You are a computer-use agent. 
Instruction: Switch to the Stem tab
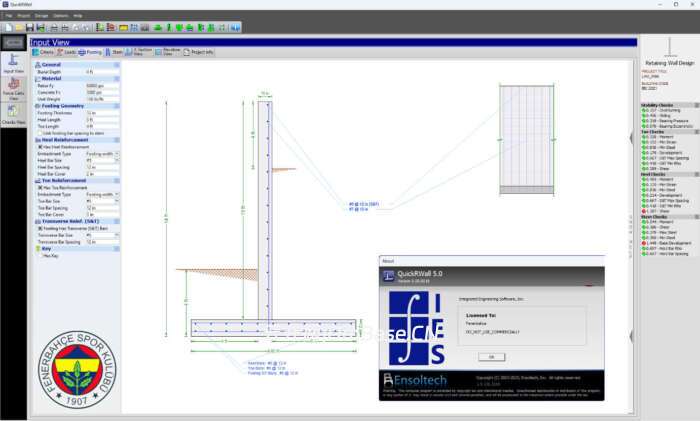(113, 52)
